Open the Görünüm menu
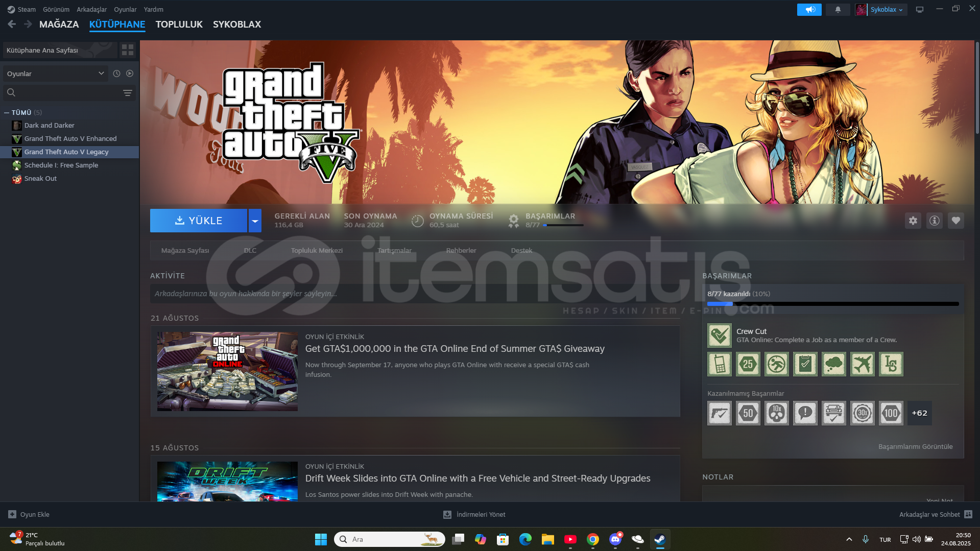Image resolution: width=980 pixels, height=551 pixels. click(56, 9)
